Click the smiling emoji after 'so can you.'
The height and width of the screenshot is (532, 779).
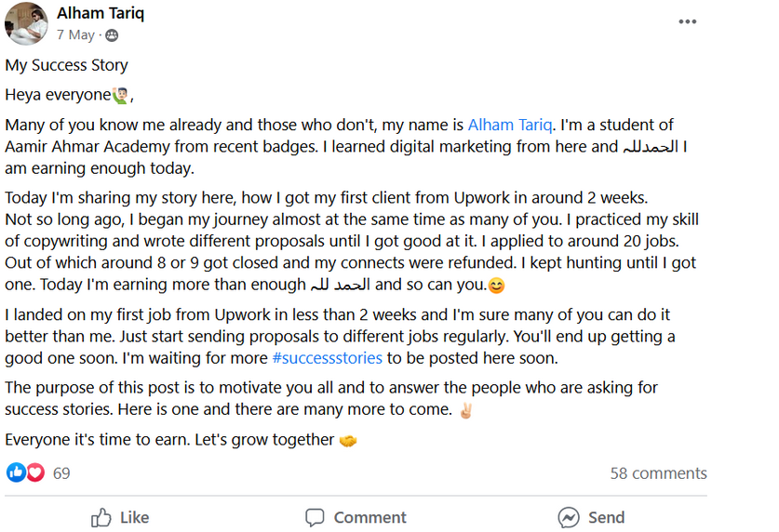coord(496,286)
